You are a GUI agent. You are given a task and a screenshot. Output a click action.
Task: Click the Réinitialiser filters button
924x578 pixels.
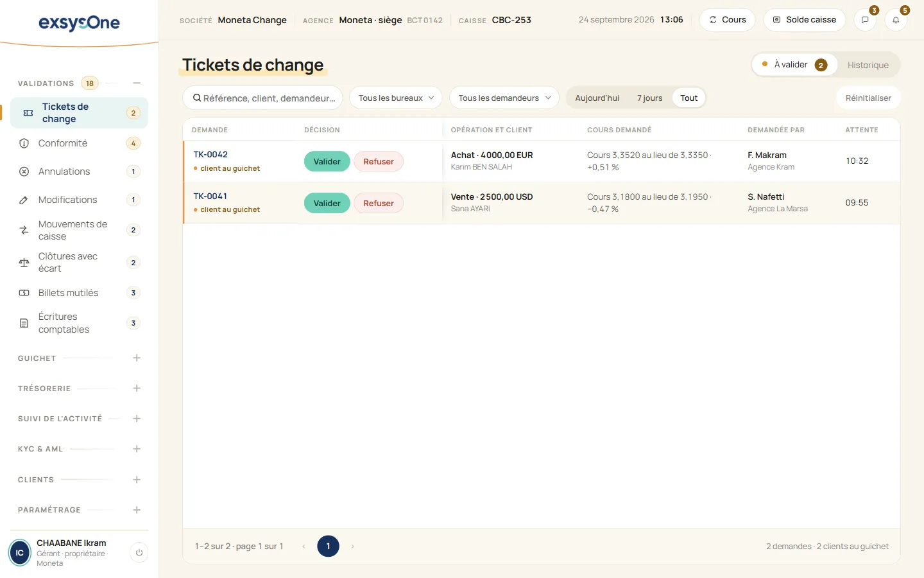868,98
